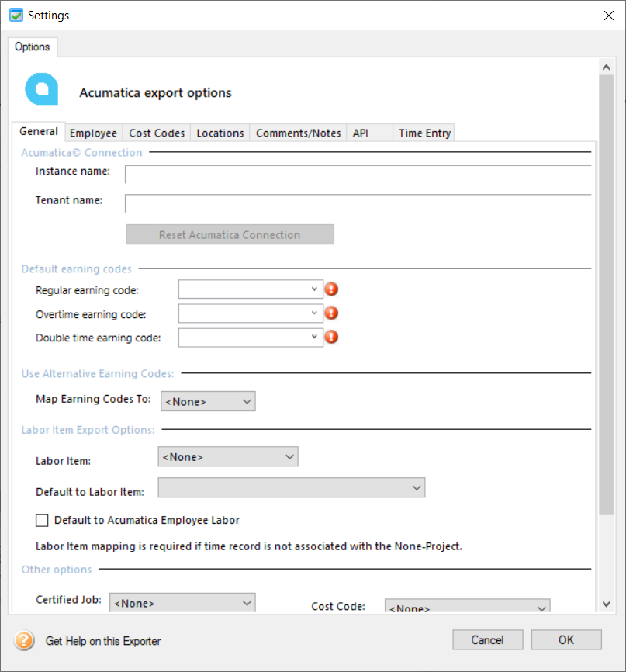Open Get Help on this Exporter link

pyautogui.click(x=103, y=641)
